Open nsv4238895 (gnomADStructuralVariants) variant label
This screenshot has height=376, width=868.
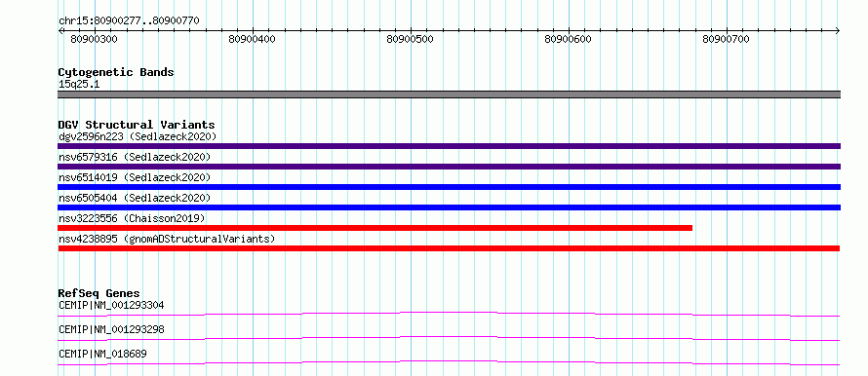coord(167,240)
